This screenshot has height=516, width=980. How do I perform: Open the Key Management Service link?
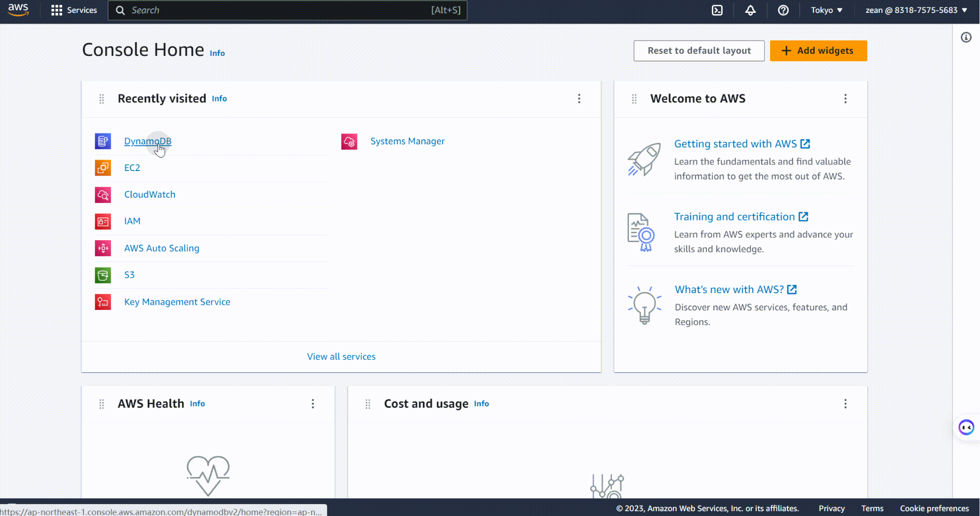177,302
